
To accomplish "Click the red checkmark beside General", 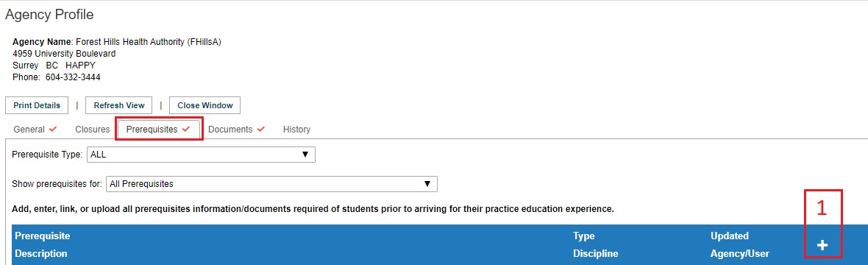I will tap(53, 129).
